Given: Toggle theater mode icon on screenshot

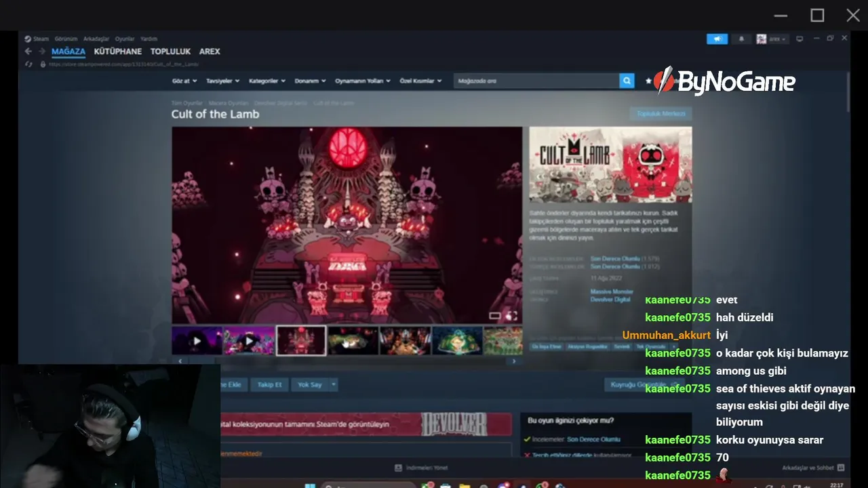Looking at the screenshot, I should pos(495,316).
